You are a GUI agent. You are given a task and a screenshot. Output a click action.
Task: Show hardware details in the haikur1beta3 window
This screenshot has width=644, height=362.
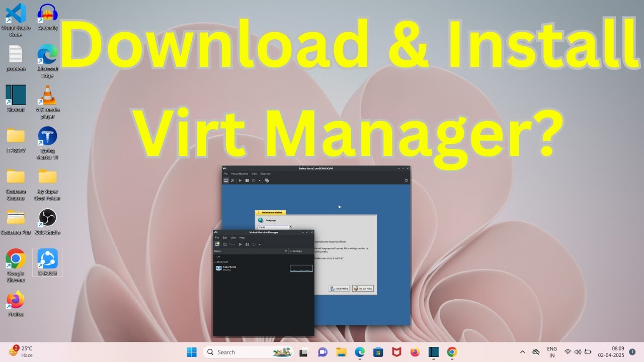(232, 180)
